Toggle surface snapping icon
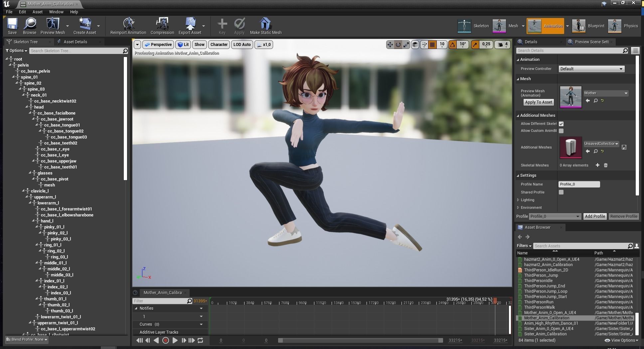This screenshot has height=349, width=644. 424,44
